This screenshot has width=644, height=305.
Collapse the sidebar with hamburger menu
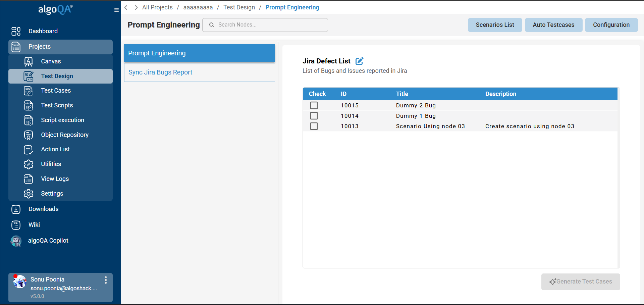point(116,10)
